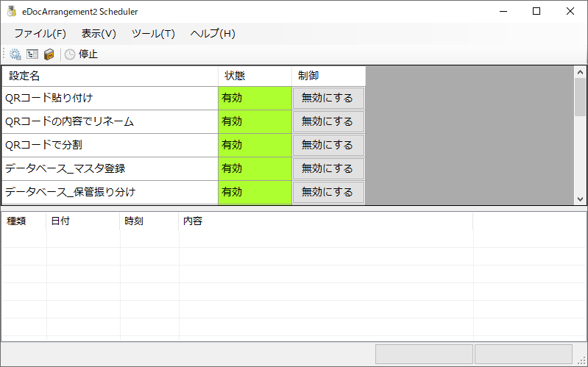Click the green 有効 status of QRコード貼り付け
This screenshot has height=367, width=588.
click(x=255, y=98)
